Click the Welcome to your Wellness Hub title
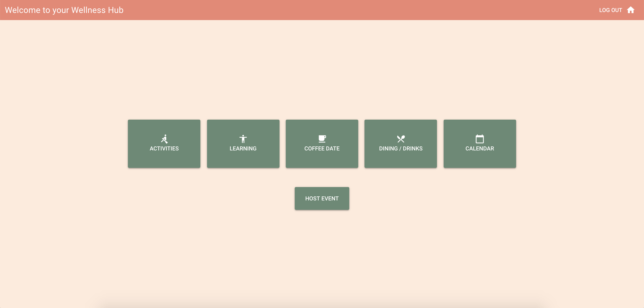Viewport: 644px width, 308px height. tap(64, 10)
